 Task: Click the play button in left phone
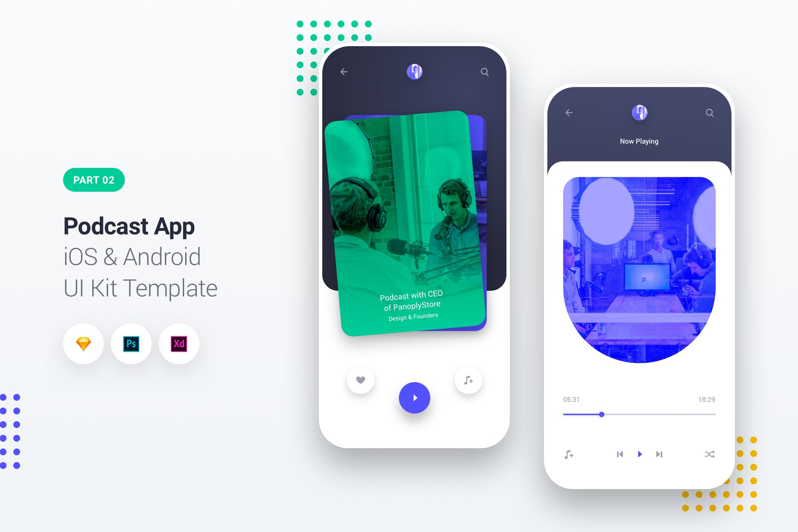click(414, 398)
